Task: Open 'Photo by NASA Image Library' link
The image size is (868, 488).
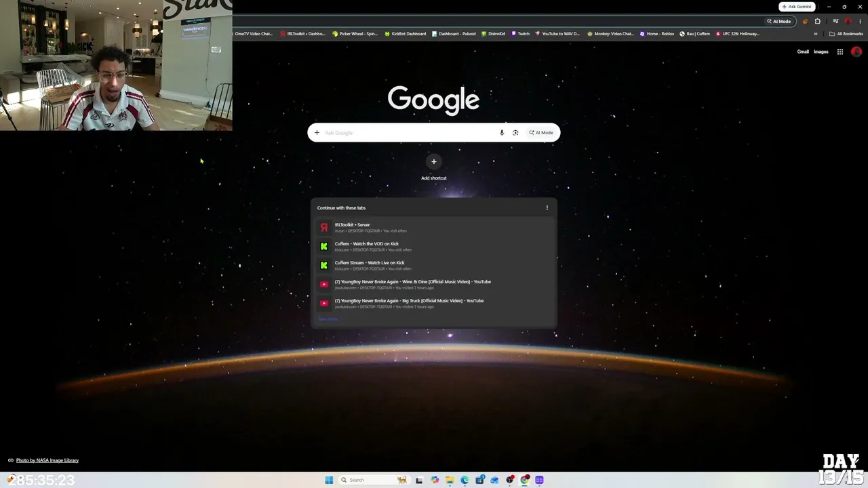Action: [x=47, y=460]
